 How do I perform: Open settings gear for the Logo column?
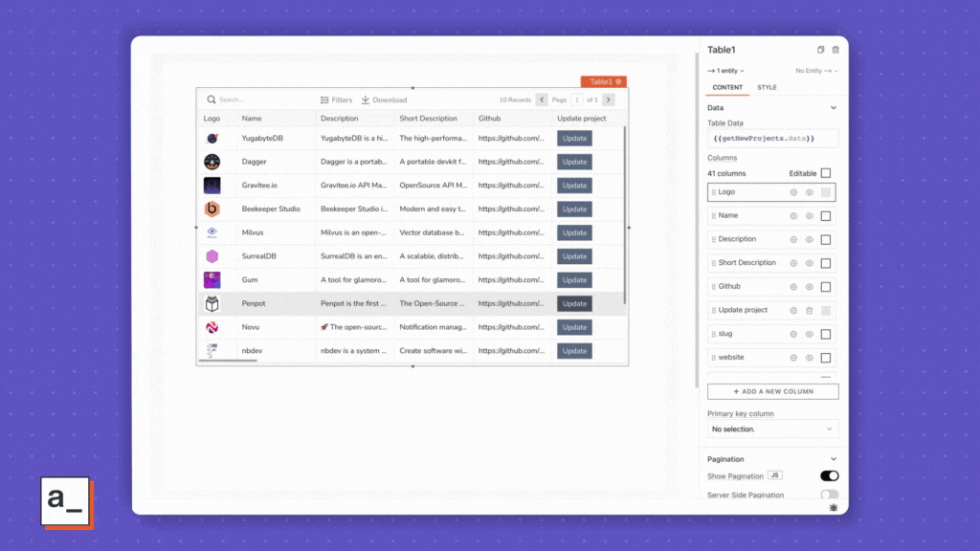pyautogui.click(x=793, y=192)
